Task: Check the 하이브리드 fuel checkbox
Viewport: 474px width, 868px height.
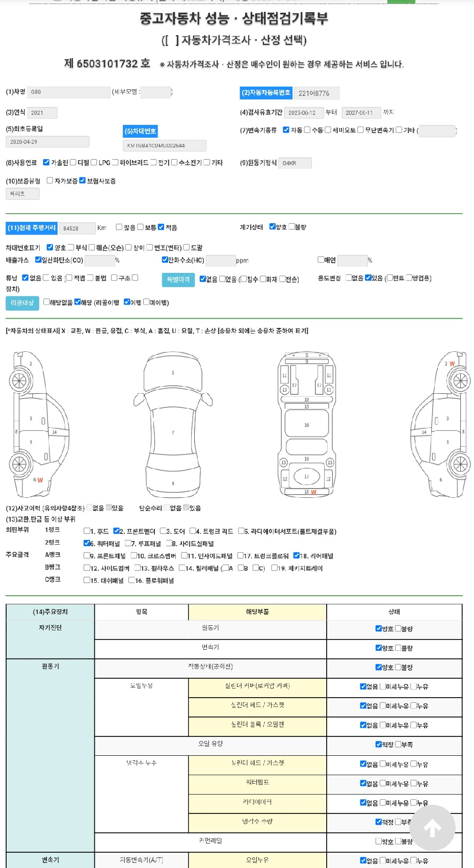Action: tap(115, 163)
